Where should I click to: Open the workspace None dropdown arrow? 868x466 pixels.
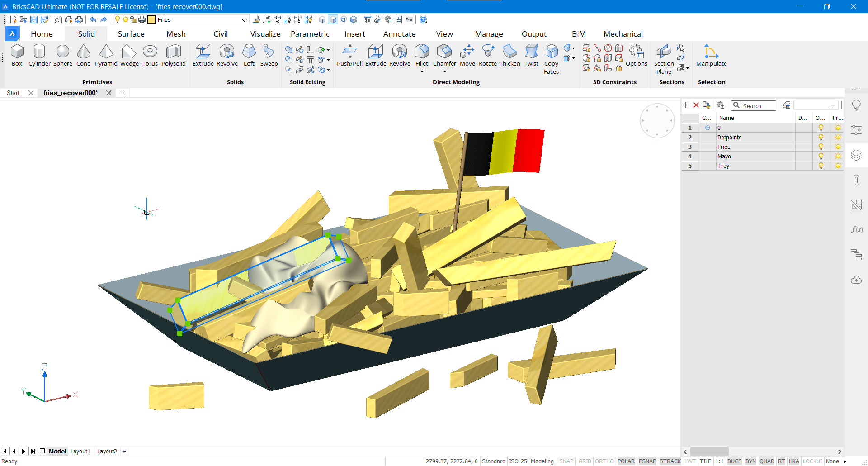(844, 461)
